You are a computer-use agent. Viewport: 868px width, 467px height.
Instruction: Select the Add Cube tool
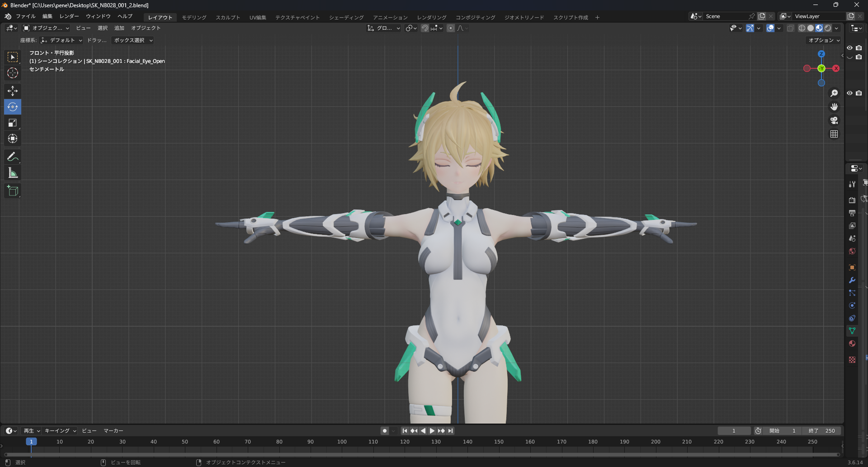coord(13,191)
